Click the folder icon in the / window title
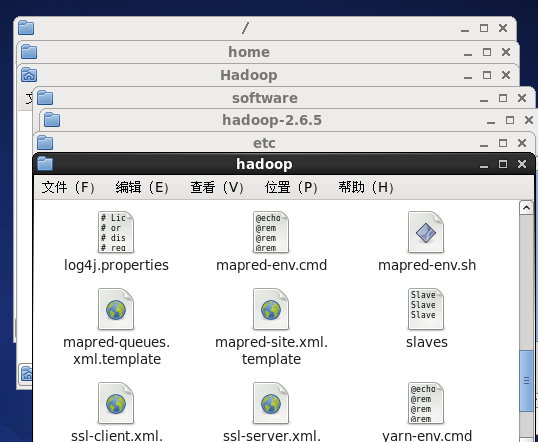The width and height of the screenshot is (538, 442). [x=26, y=28]
